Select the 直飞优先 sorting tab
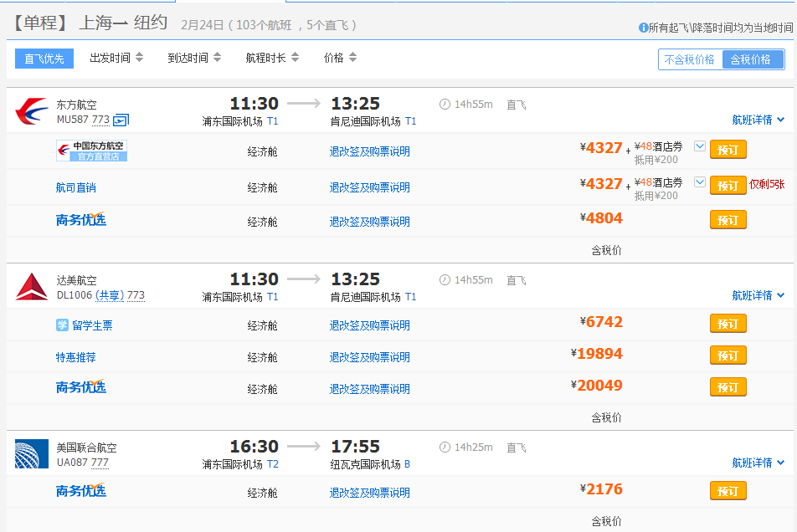 pos(44,58)
